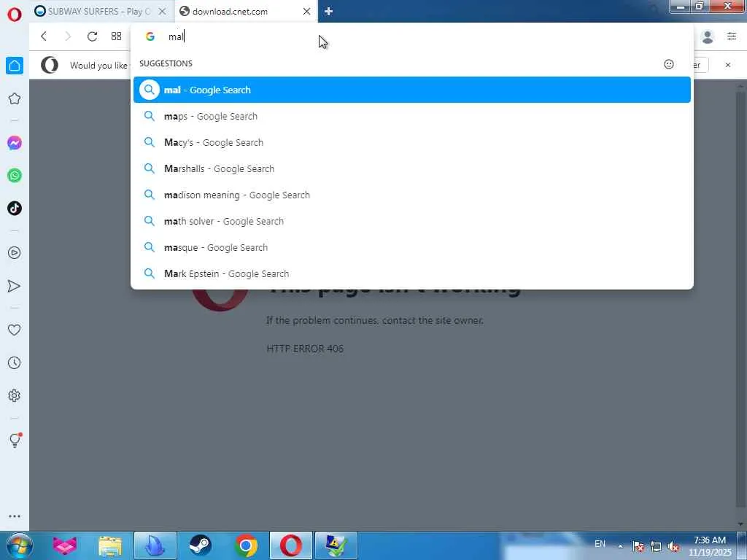Show hidden system tray icons arrow
Image resolution: width=747 pixels, height=560 pixels.
point(620,546)
